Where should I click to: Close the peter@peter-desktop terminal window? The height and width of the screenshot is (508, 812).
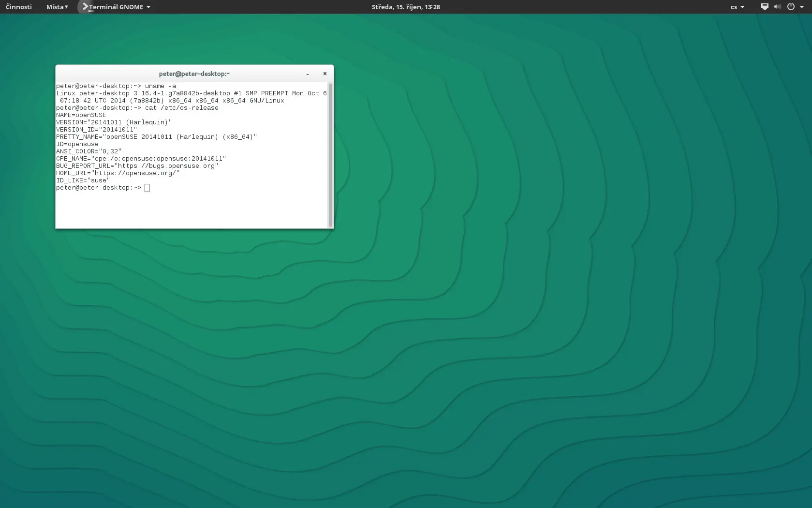click(x=325, y=74)
